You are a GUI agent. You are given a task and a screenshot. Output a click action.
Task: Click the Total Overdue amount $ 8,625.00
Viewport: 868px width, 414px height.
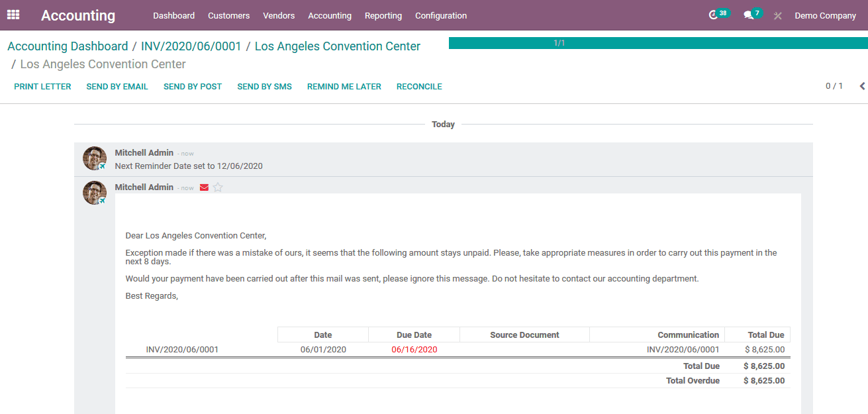coord(764,381)
